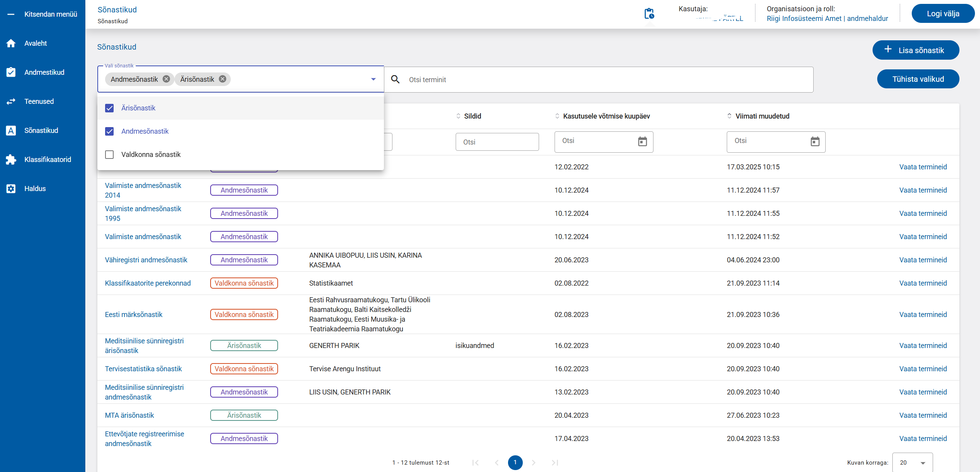Open Klassifikaatorid in the sidebar
The height and width of the screenshot is (472, 980).
pyautogui.click(x=47, y=160)
